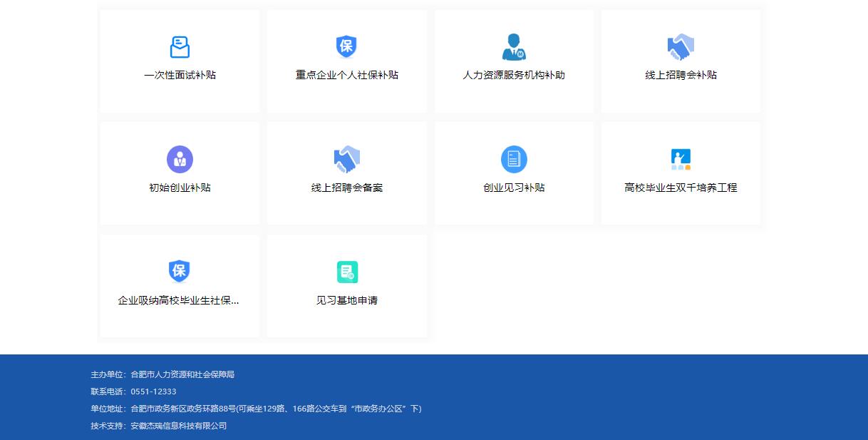Open the green form icon for 见习基地申请

point(346,272)
